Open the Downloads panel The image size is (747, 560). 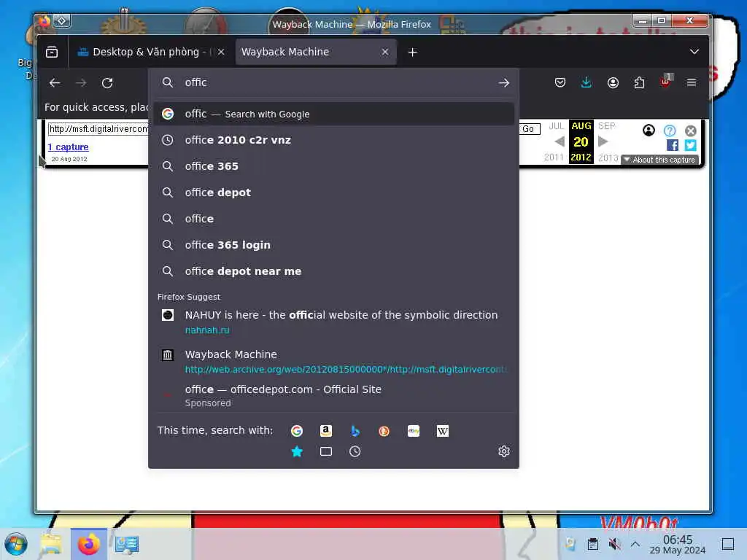pos(587,83)
